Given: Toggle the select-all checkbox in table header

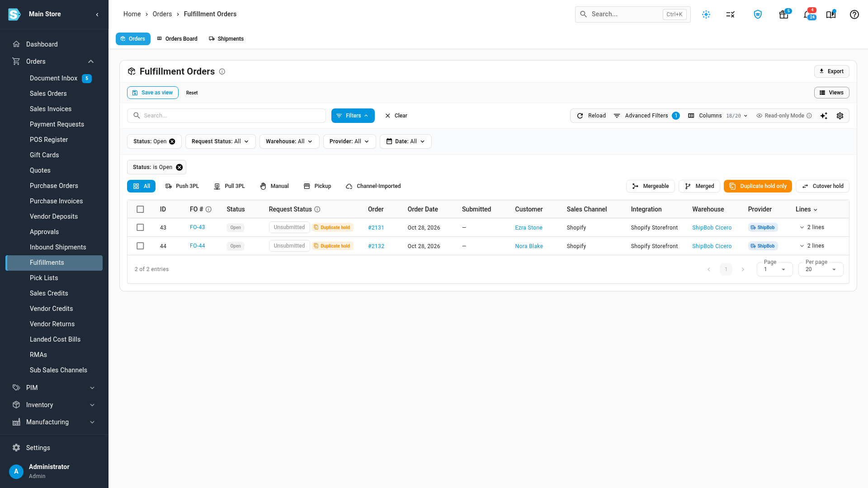Looking at the screenshot, I should (140, 209).
